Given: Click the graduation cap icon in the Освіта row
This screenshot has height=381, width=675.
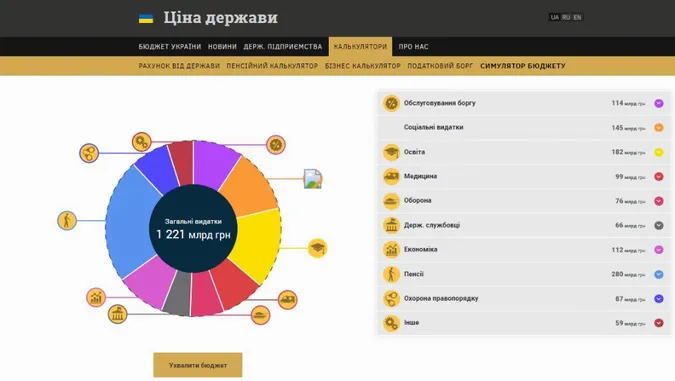Looking at the screenshot, I should [391, 152].
